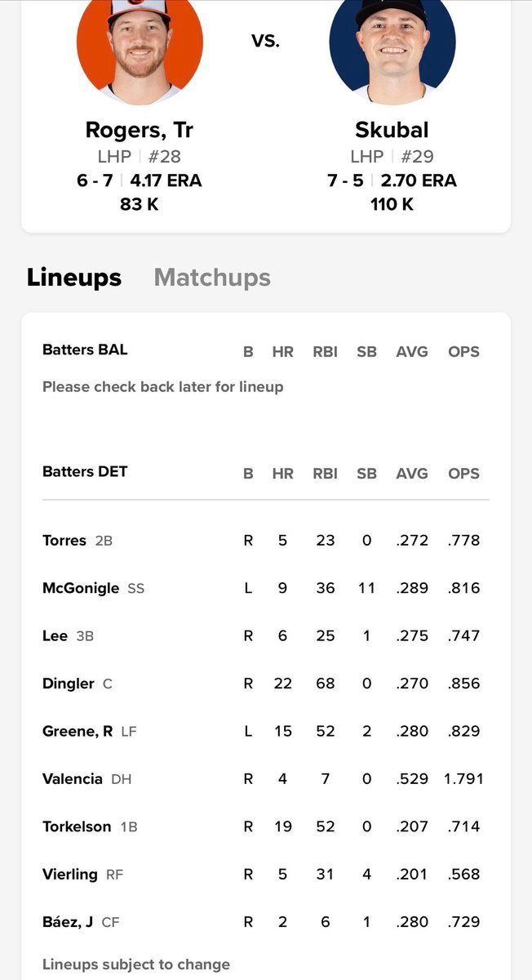This screenshot has width=532, height=980.
Task: Click the HR column header for BAL
Action: (x=282, y=352)
